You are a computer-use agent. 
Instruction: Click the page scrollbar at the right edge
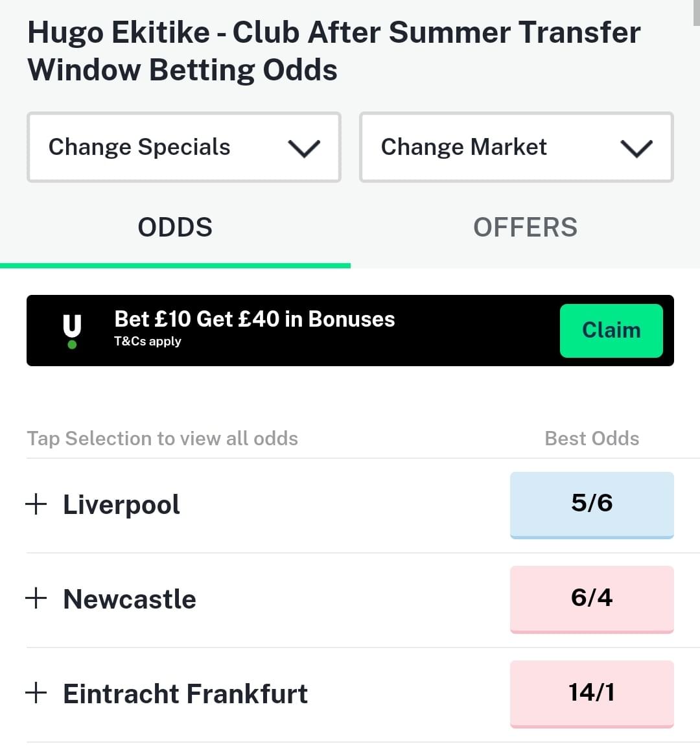[x=697, y=13]
